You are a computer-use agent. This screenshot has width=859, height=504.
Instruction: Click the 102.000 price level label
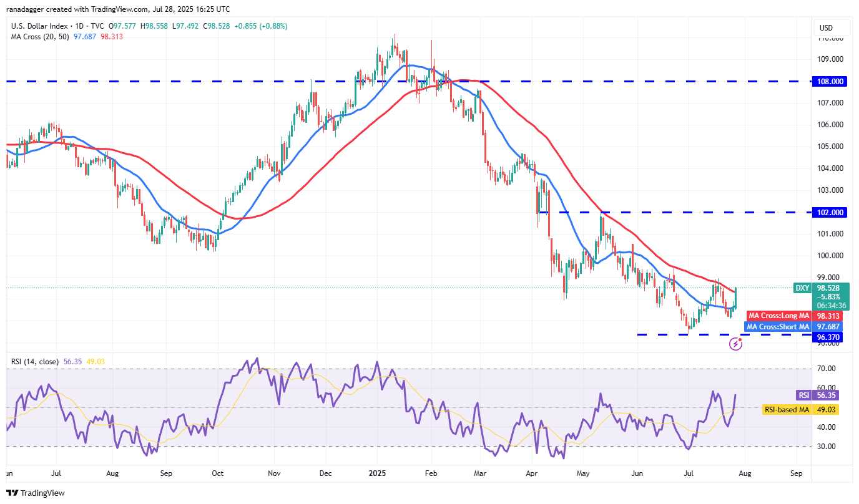tap(829, 212)
